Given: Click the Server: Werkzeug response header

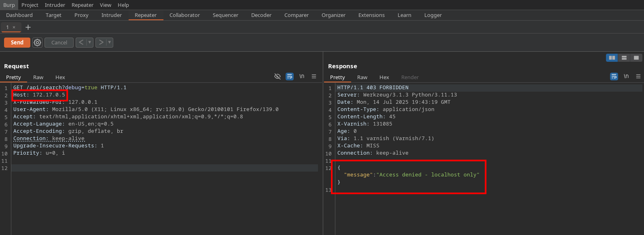Looking at the screenshot, I should coord(397,95).
